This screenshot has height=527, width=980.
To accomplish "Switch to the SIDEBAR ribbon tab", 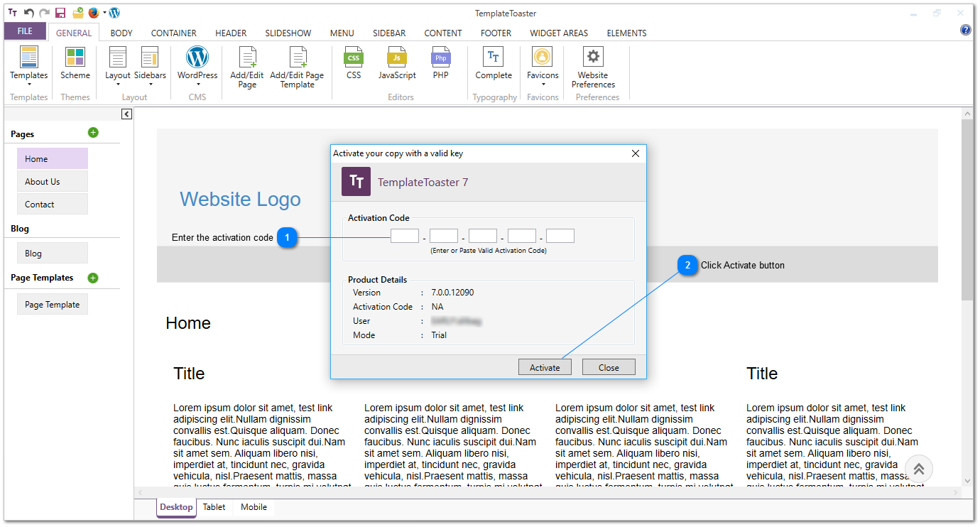I will [x=389, y=33].
